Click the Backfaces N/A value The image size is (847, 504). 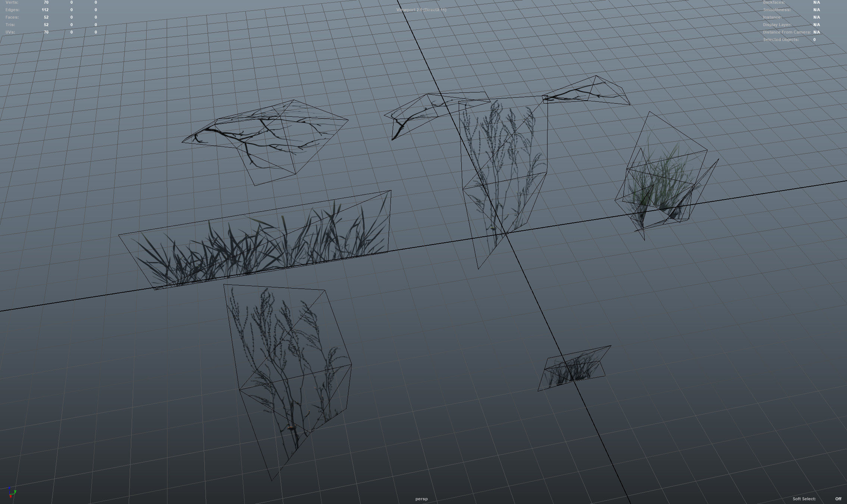click(817, 2)
